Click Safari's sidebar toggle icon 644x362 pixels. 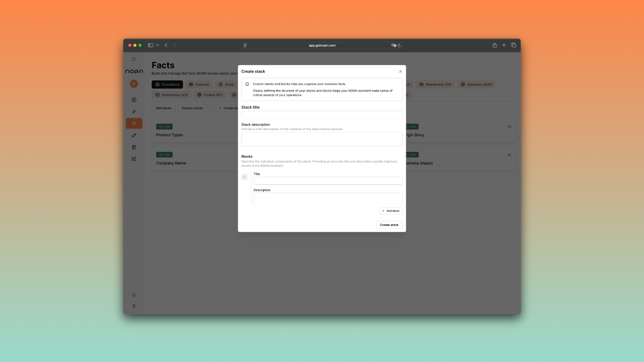click(150, 45)
